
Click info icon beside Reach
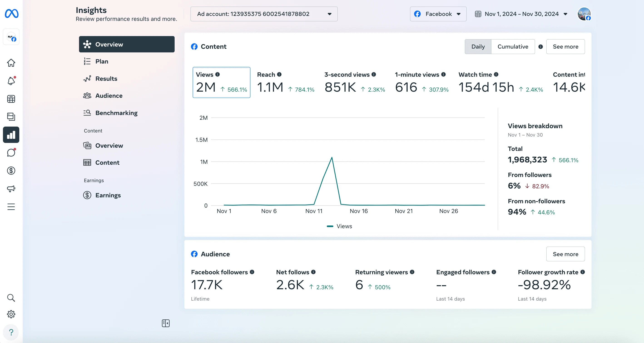pyautogui.click(x=279, y=74)
